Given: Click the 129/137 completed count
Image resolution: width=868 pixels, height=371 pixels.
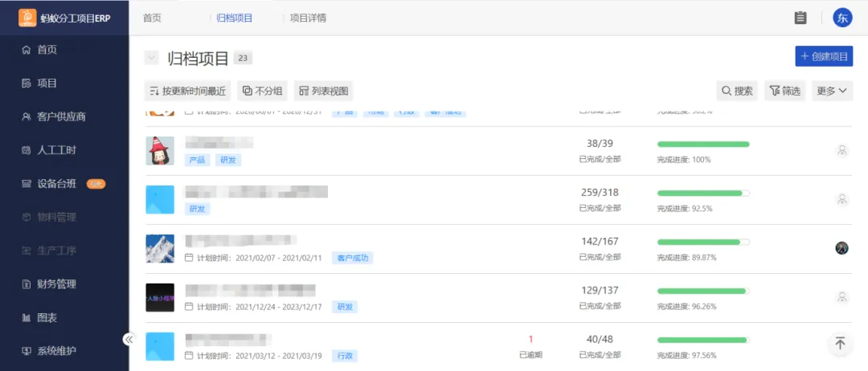Looking at the screenshot, I should [x=600, y=290].
